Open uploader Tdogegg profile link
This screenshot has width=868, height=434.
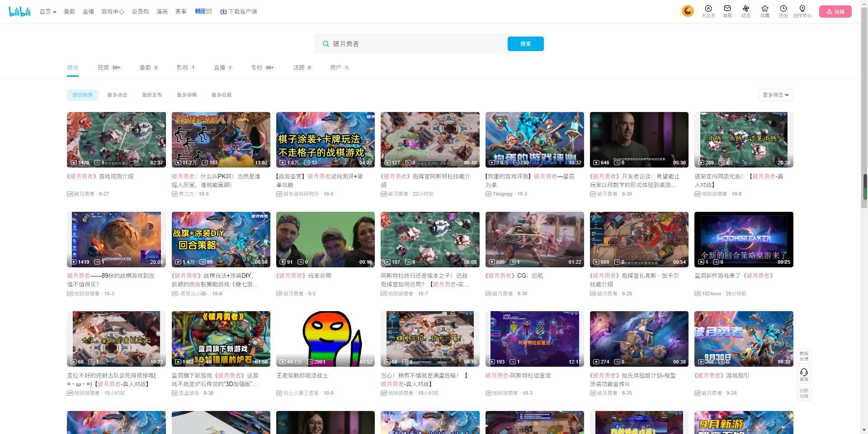(x=502, y=194)
